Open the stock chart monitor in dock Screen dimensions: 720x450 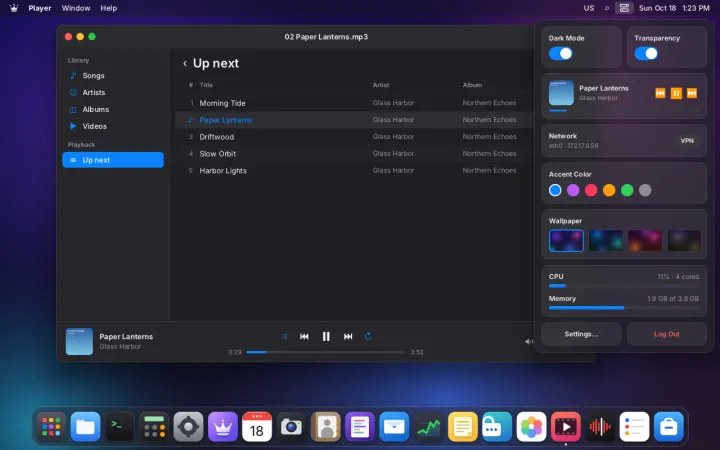428,427
